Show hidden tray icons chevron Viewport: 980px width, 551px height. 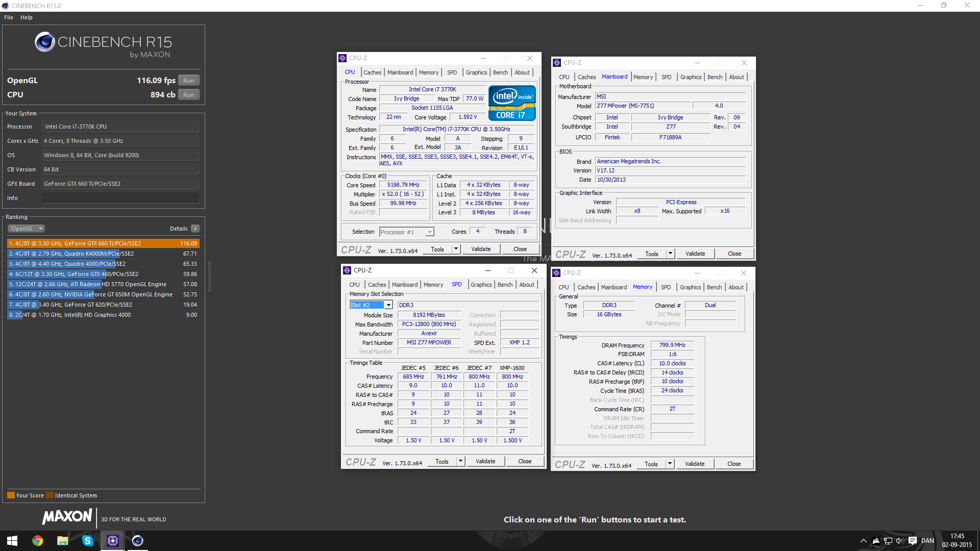[x=863, y=541]
